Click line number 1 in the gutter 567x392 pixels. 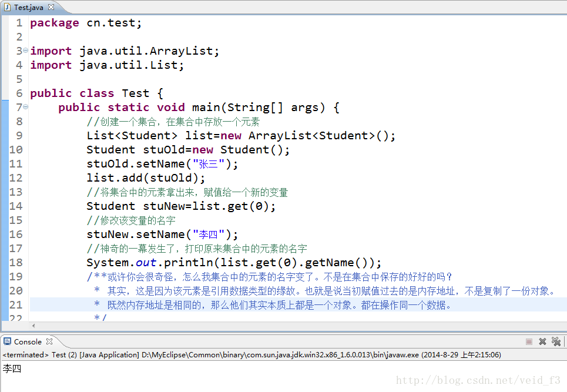(x=19, y=23)
